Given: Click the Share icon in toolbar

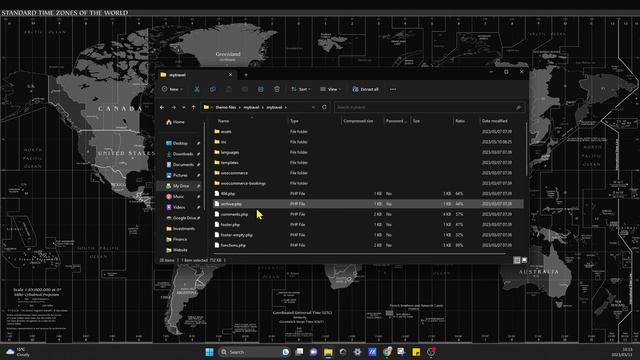Looking at the screenshot, I should pos(260,89).
